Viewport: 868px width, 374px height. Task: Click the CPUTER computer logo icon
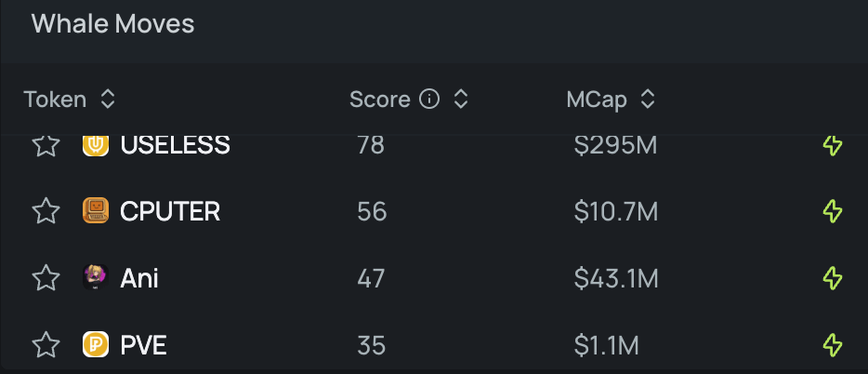(96, 210)
